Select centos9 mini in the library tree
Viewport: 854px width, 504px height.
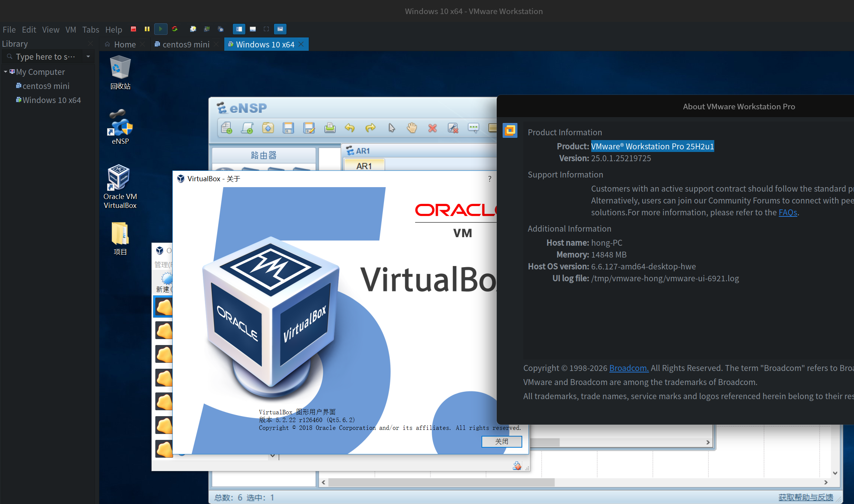tap(46, 86)
